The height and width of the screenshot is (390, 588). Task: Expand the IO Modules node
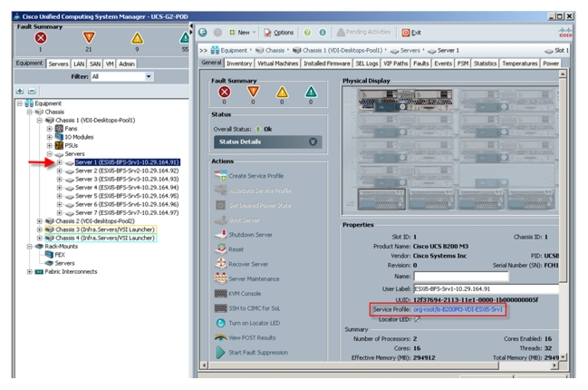pyautogui.click(x=49, y=137)
